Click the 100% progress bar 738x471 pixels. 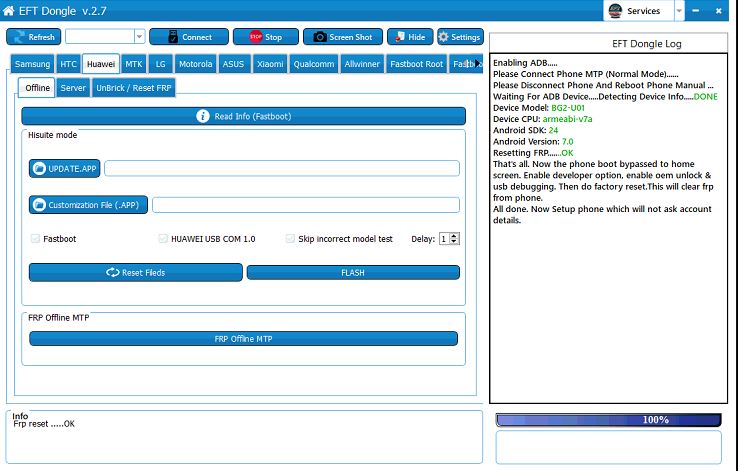coord(609,420)
